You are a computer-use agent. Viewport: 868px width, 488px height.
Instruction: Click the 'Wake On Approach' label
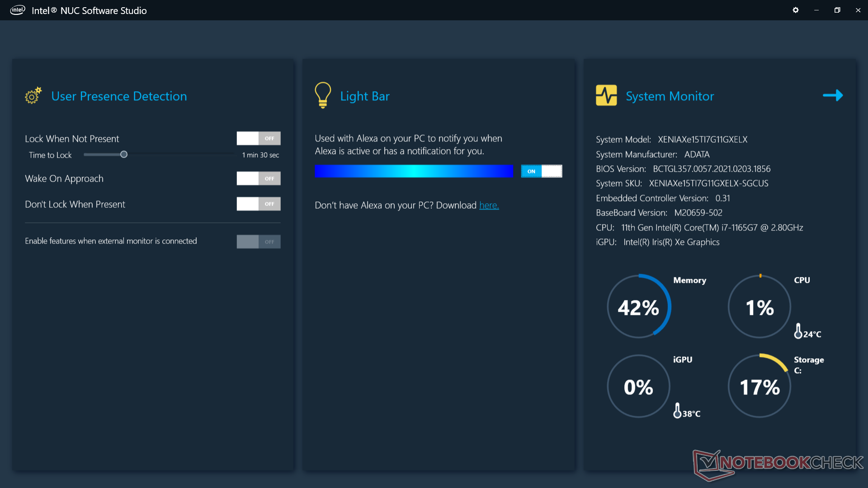tap(64, 179)
